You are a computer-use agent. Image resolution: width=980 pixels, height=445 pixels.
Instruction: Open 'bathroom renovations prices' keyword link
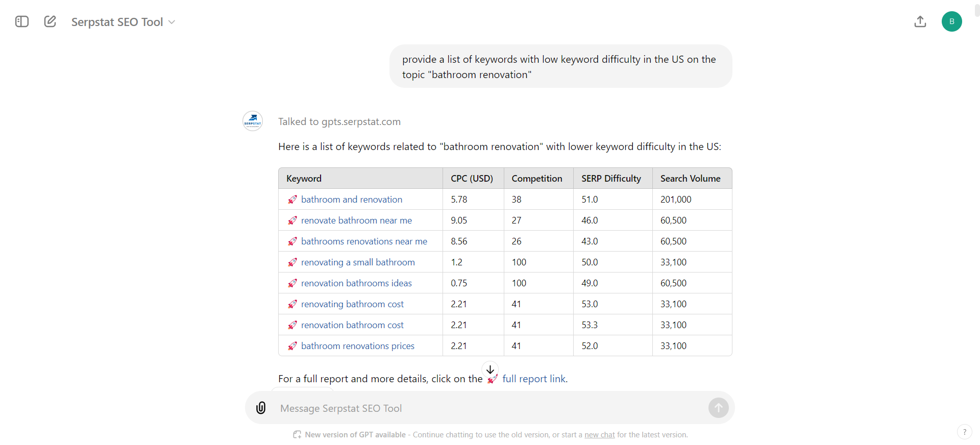pyautogui.click(x=358, y=346)
